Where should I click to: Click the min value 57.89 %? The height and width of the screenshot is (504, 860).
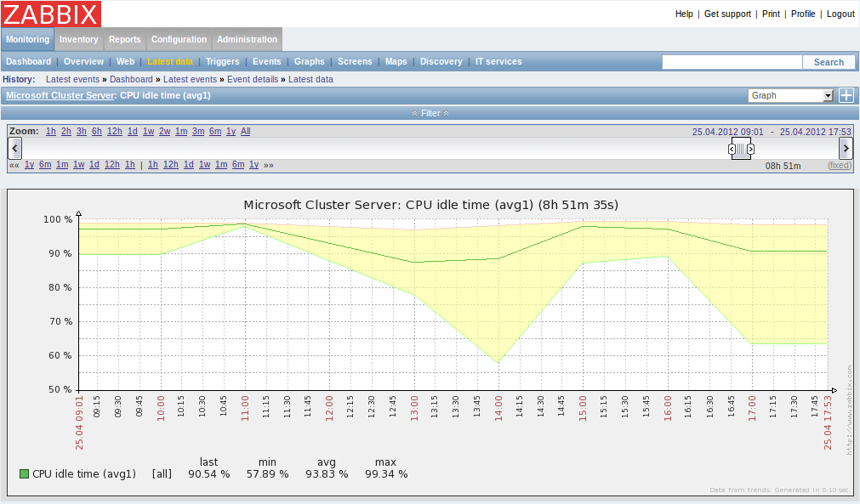268,474
